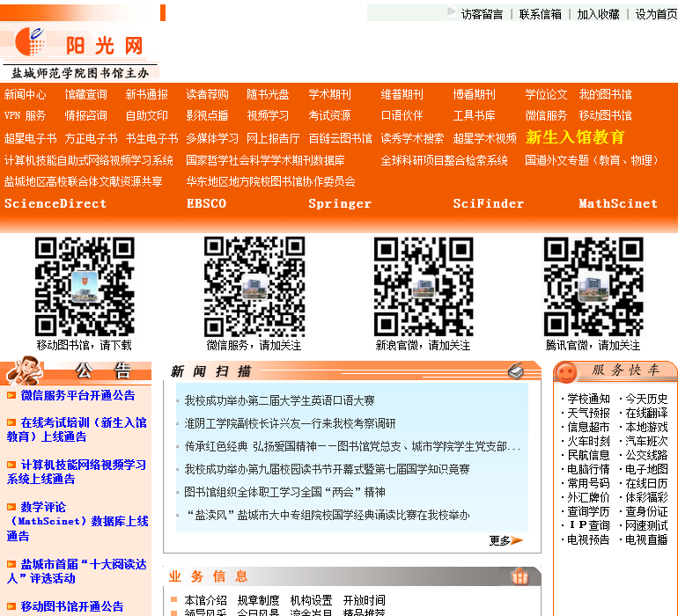Click 加入收藏 link
The image size is (678, 616).
pyautogui.click(x=598, y=14)
